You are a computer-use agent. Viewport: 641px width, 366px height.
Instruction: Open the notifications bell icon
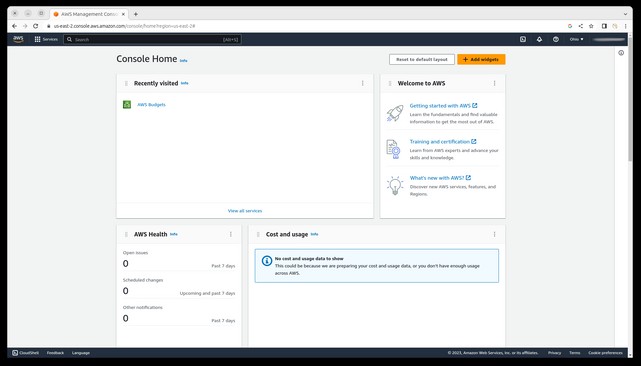coord(539,39)
